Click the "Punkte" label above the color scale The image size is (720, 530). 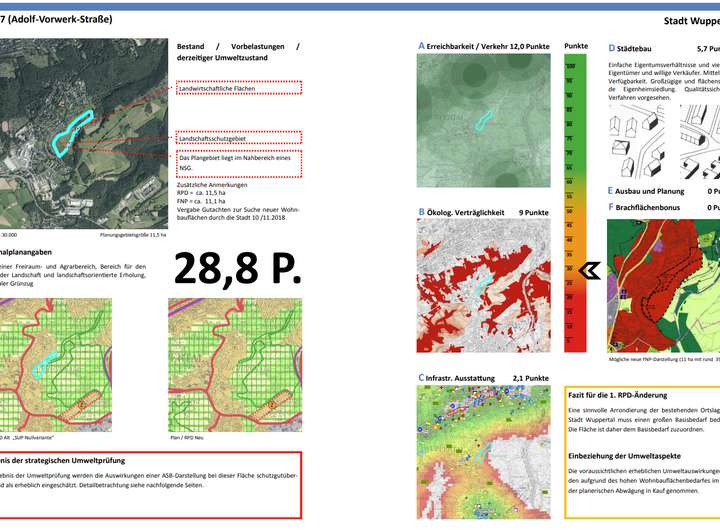coord(576,46)
